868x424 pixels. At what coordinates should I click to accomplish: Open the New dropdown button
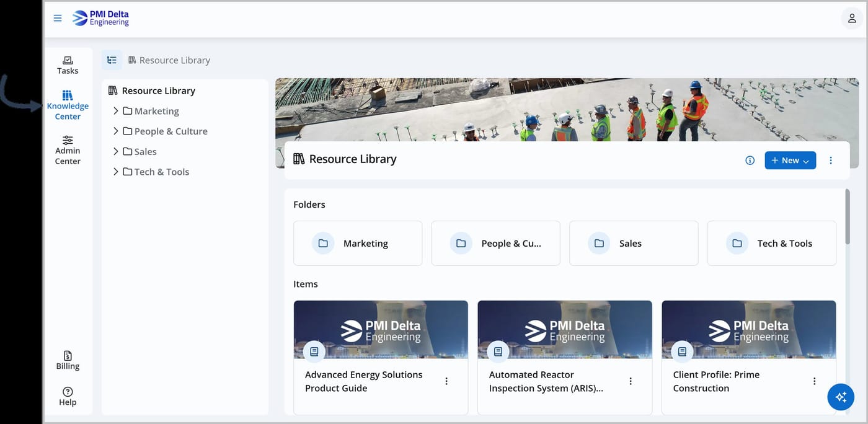pyautogui.click(x=790, y=160)
